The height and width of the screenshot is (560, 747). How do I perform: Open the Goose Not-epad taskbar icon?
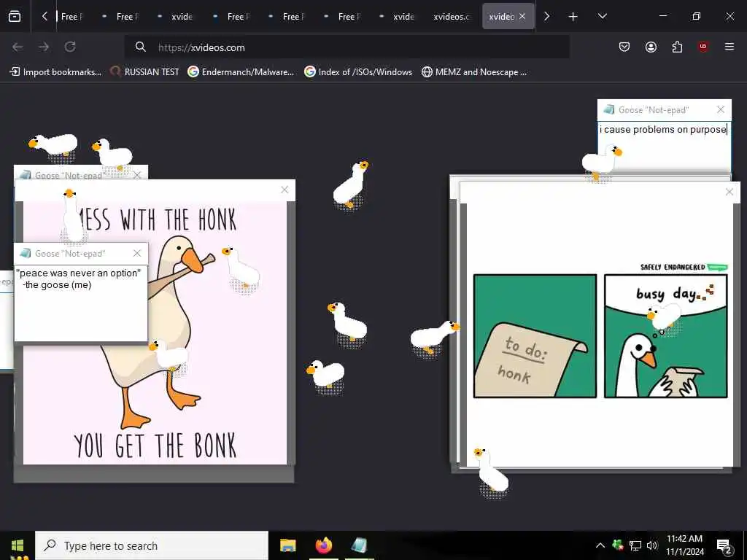359,545
